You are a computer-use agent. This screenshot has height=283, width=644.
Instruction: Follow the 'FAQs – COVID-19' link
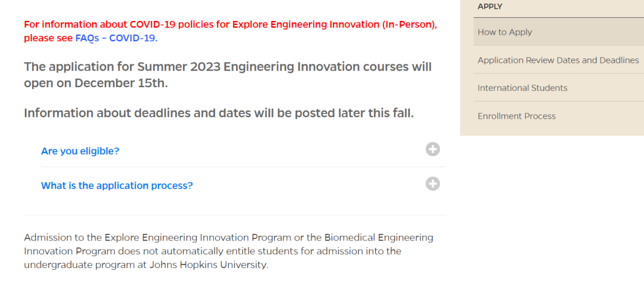115,38
